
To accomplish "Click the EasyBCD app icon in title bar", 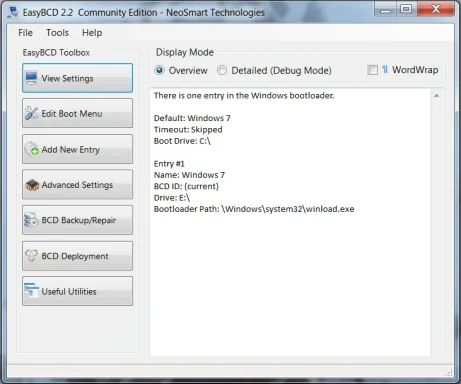I will click(x=13, y=12).
